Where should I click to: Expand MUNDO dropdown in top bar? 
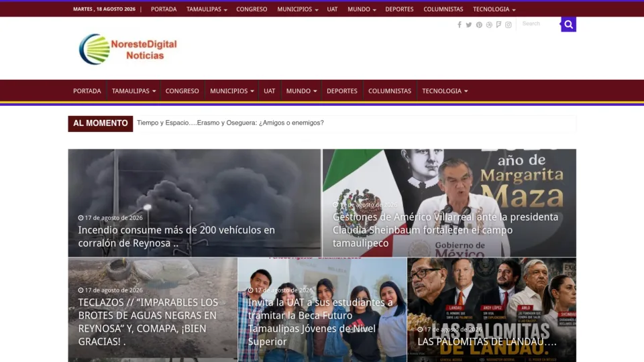362,9
